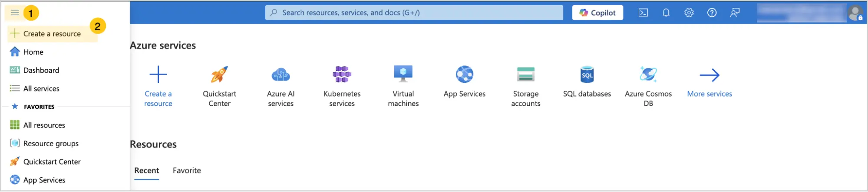Open Quickstart Center label in favorites
Screen dimensions: 868x192
52,162
